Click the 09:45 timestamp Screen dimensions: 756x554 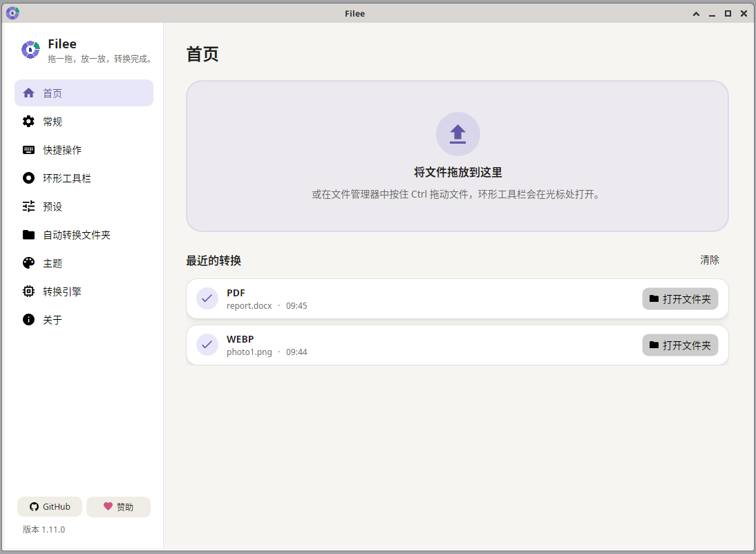(x=296, y=306)
